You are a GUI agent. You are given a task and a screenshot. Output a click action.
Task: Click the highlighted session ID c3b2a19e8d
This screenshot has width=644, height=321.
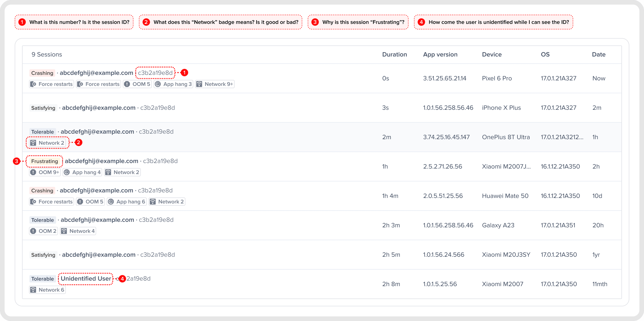pyautogui.click(x=155, y=73)
